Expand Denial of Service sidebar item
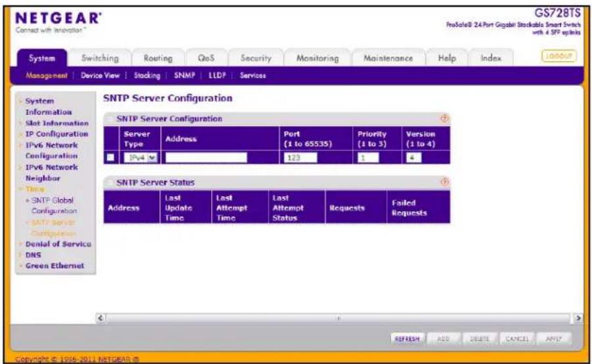This screenshot has width=592, height=364. (58, 244)
